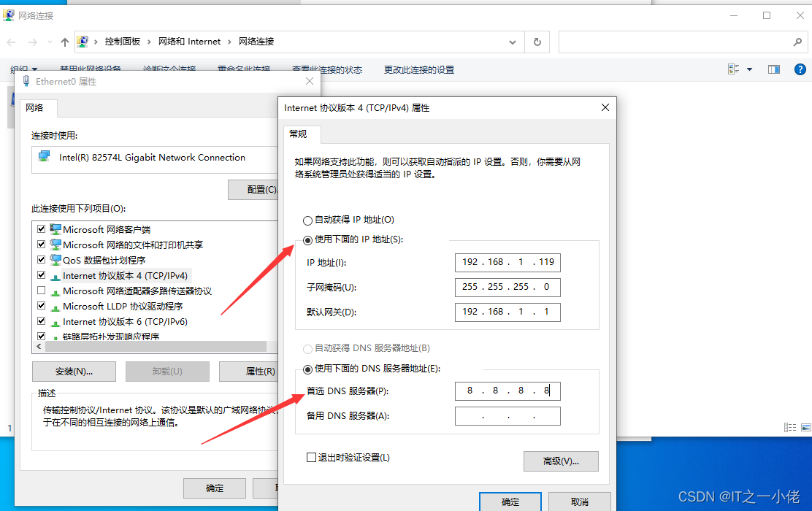Click the change view layout icon
The image size is (812, 511).
(733, 69)
